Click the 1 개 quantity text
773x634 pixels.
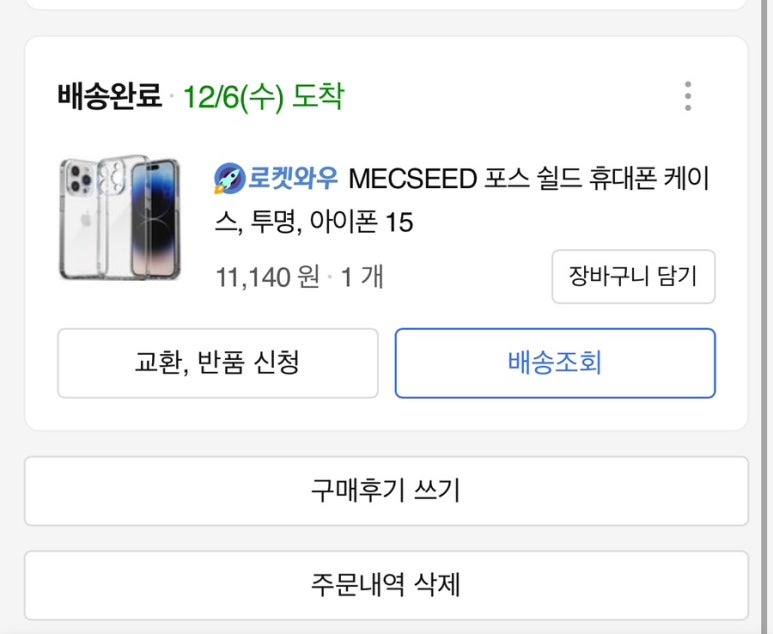[362, 277]
